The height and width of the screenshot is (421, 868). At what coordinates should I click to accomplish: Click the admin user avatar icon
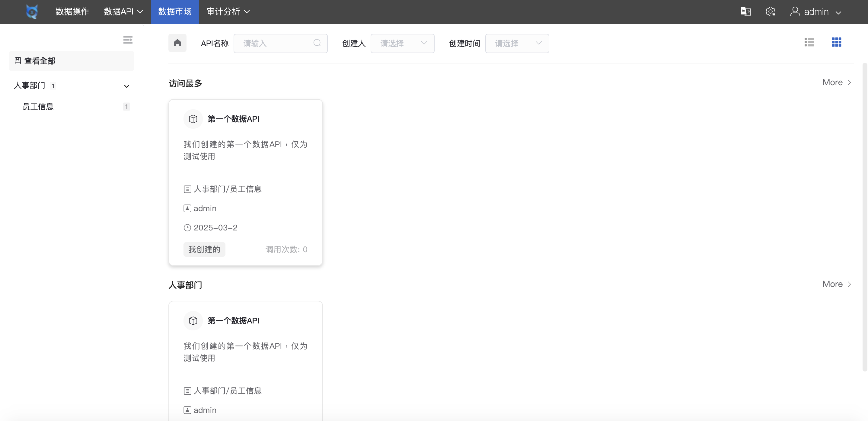click(x=795, y=12)
